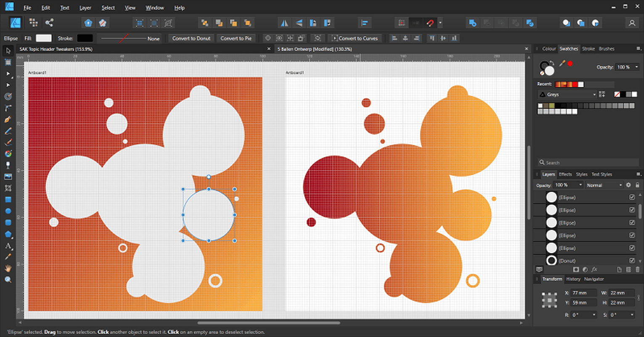Screen dimensions: 644x337
Task: Select the Transparency tool
Action: coord(8,165)
